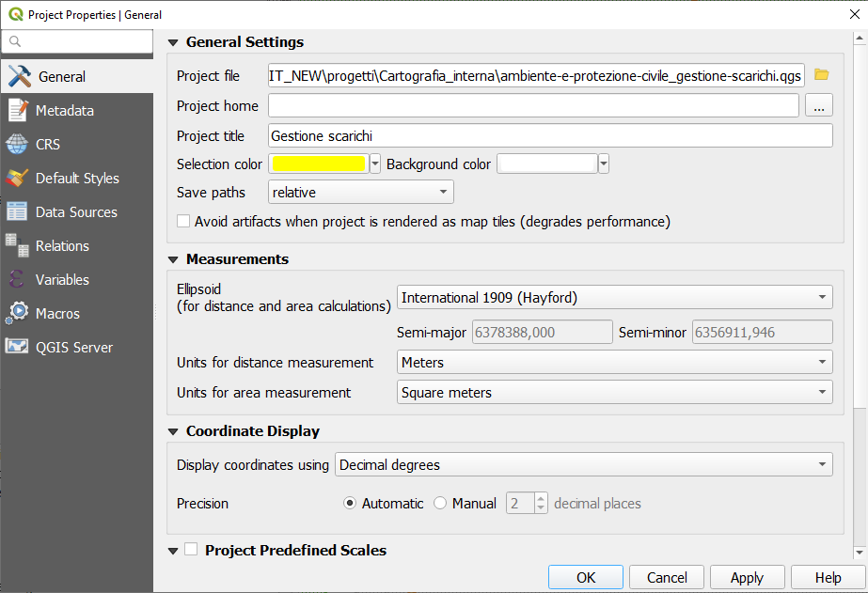Click the Relations tables icon
The width and height of the screenshot is (868, 593).
(x=17, y=245)
